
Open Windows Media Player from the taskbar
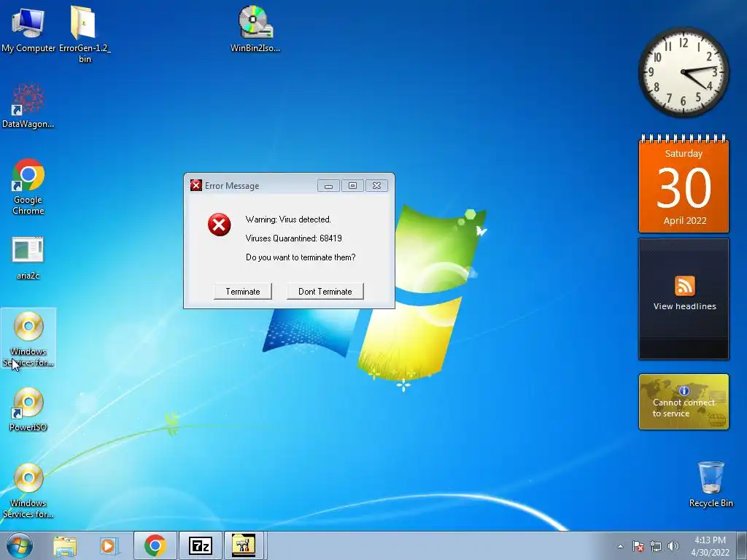pyautogui.click(x=109, y=545)
